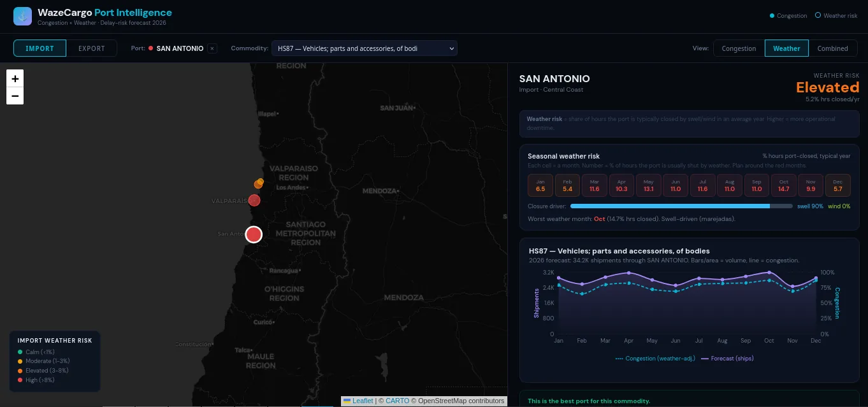The height and width of the screenshot is (407, 868).
Task: Click the Seasonal weather risk heading
Action: [563, 156]
